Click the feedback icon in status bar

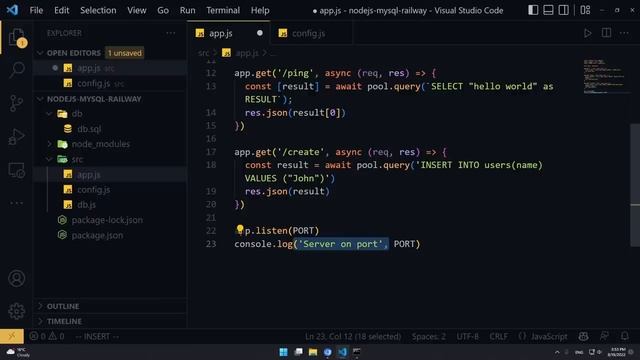tap(604, 336)
